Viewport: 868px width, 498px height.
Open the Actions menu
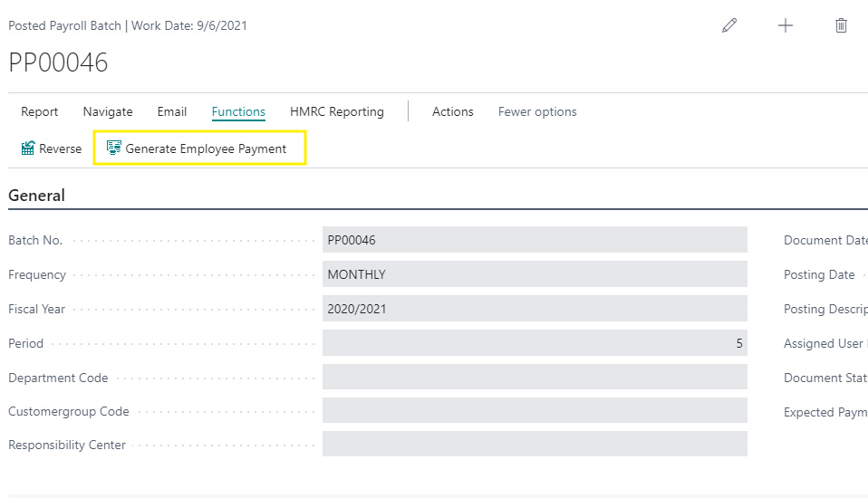tap(453, 111)
